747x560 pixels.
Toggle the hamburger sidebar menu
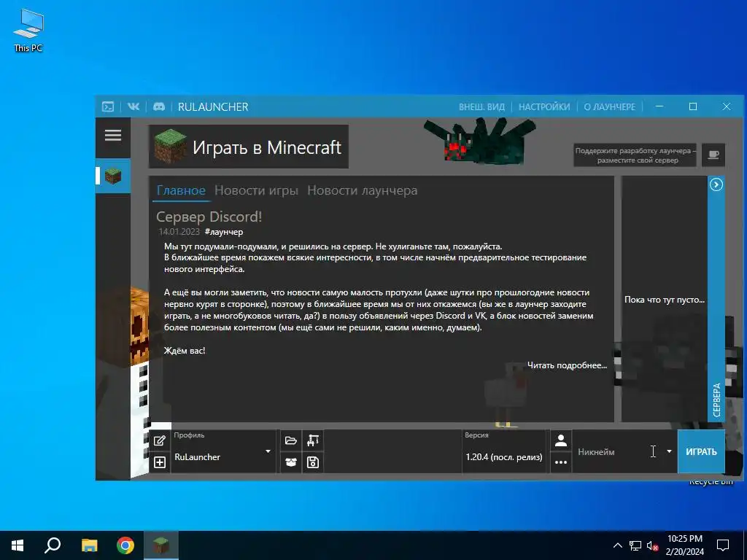coord(113,136)
